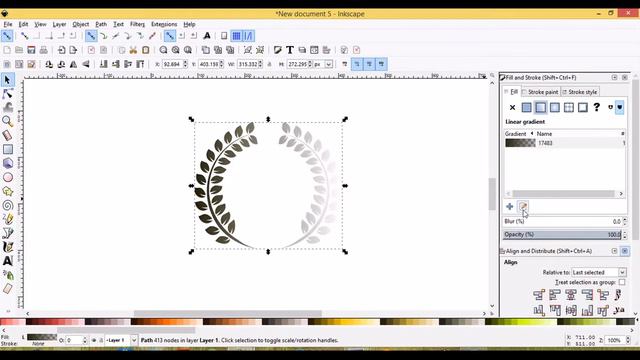Select the Tweak objects tool
The width and height of the screenshot is (640, 360).
7,107
